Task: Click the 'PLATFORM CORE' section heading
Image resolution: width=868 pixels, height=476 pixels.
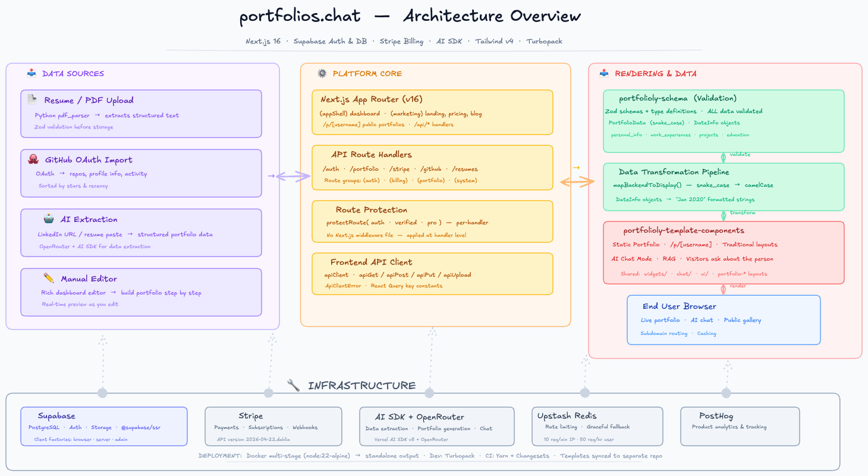Action: [x=367, y=74]
